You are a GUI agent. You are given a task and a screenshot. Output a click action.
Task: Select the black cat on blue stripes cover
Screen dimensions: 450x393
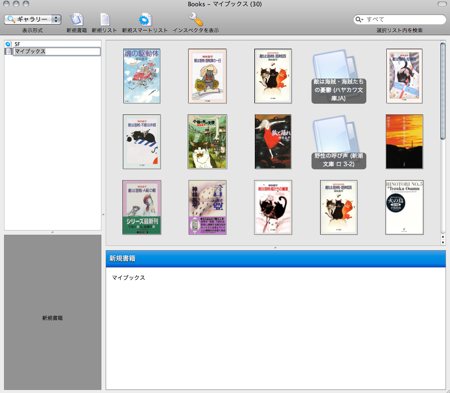point(142,142)
